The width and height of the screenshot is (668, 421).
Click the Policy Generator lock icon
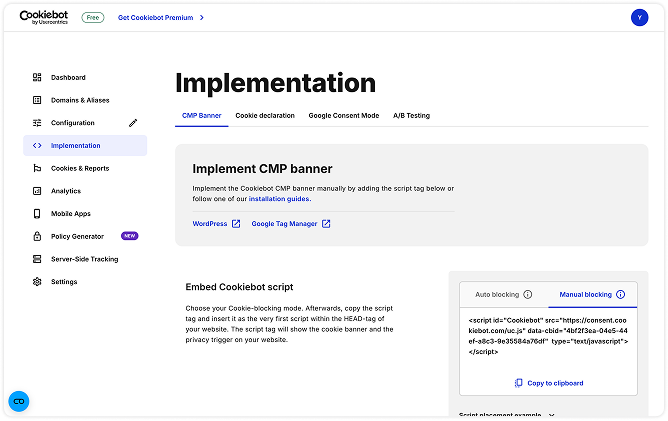point(37,236)
